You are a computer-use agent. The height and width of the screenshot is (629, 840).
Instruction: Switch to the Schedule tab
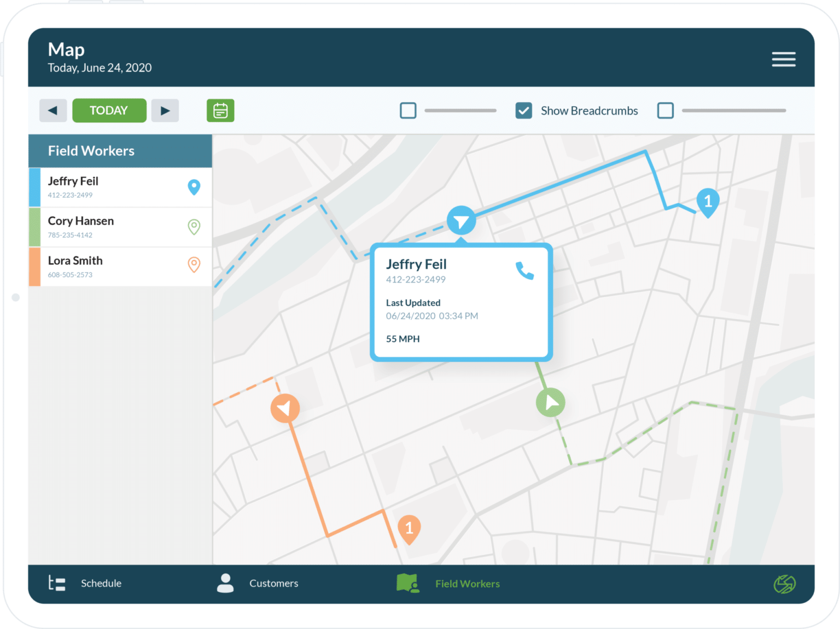tap(101, 583)
